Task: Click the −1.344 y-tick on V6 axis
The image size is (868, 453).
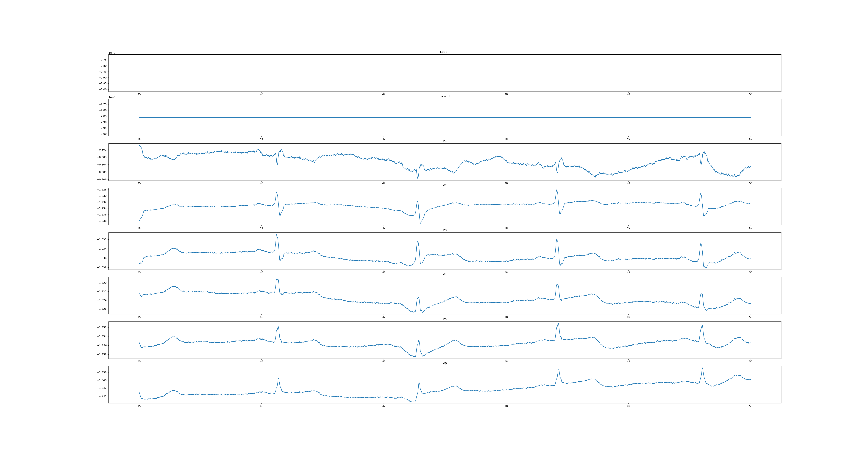Action: click(x=102, y=396)
